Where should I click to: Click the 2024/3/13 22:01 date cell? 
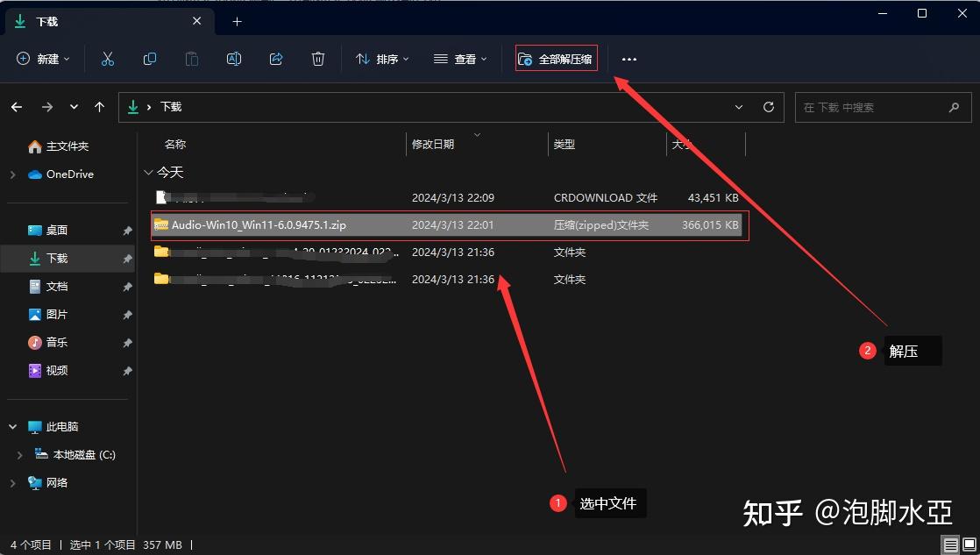point(453,225)
